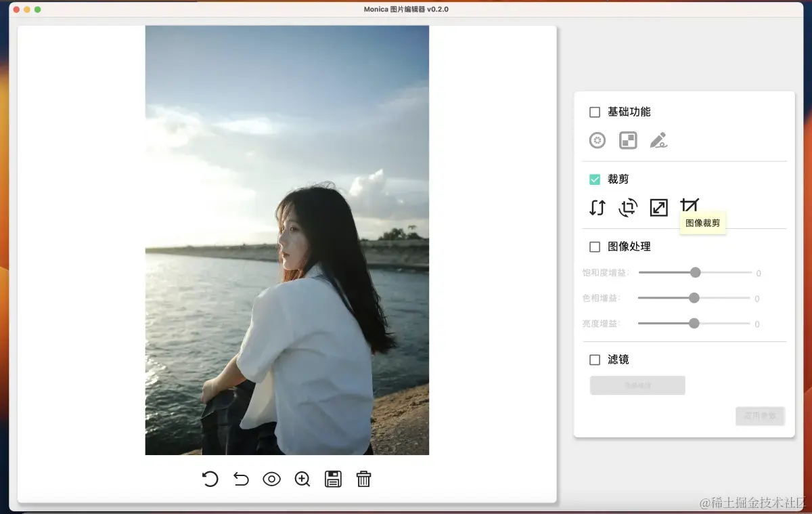
Task: Select the 图像裁剪 crop tool icon
Action: (x=690, y=206)
